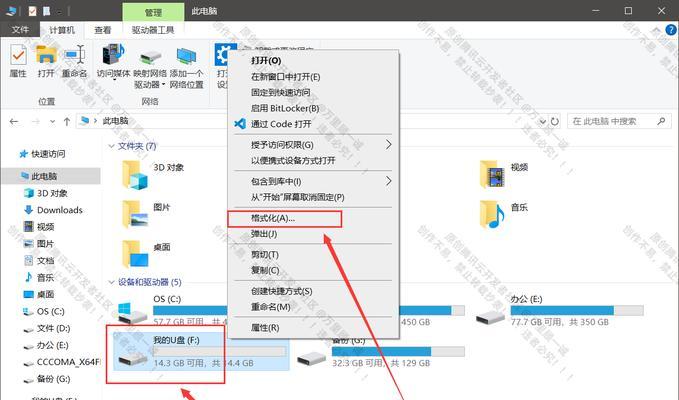Screen dimensions: 679x400
Task: Go back with the left arrow
Action: 14,122
